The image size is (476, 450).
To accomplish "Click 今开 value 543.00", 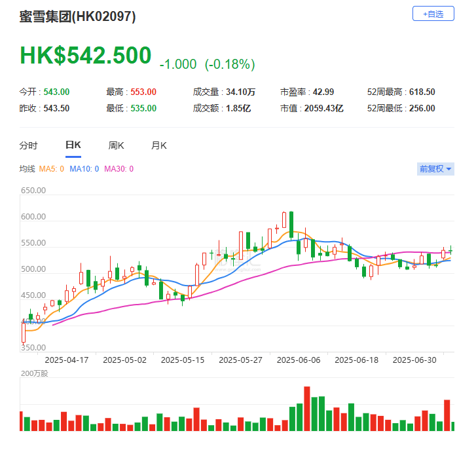I will coord(56,92).
